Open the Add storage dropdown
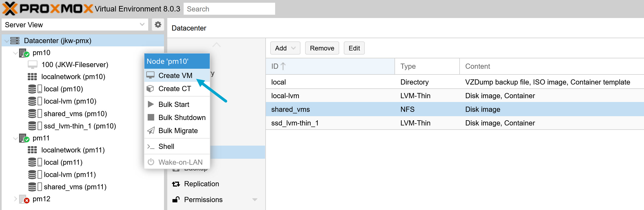The image size is (644, 210). [x=285, y=48]
